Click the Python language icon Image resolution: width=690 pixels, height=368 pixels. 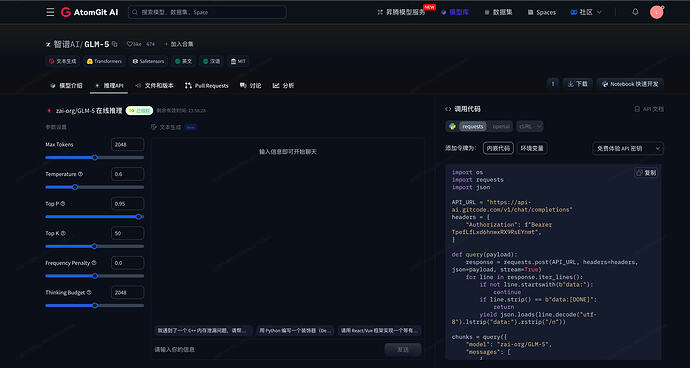pyautogui.click(x=452, y=126)
